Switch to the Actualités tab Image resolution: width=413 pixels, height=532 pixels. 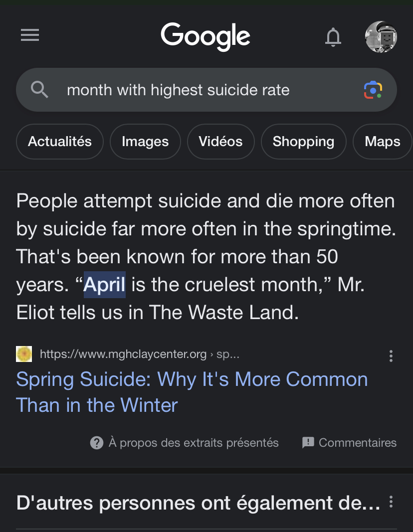60,142
